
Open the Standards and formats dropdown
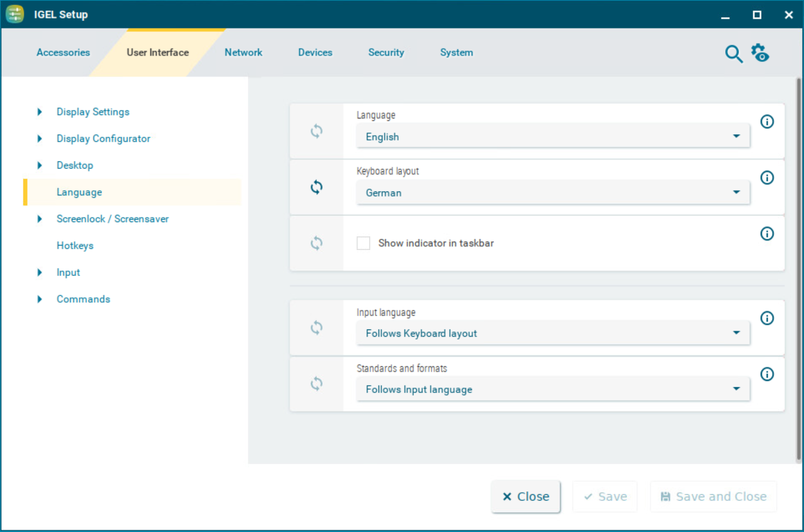pos(552,389)
